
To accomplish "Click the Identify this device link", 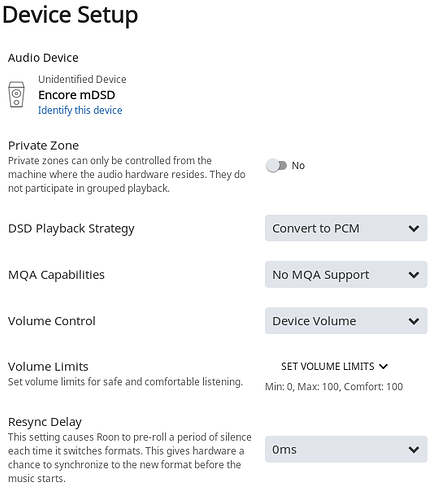I will [80, 110].
